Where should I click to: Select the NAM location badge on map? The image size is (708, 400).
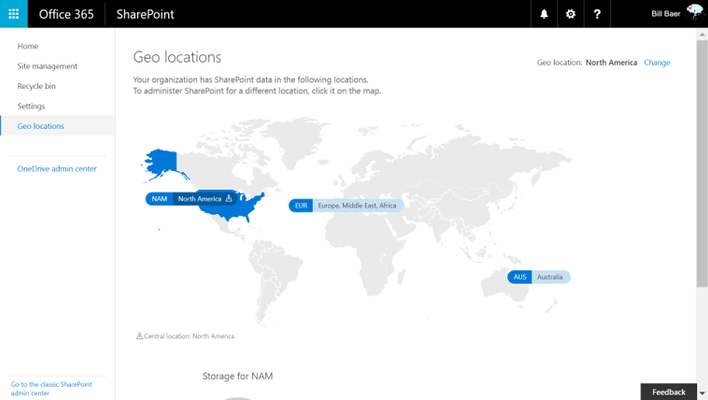[159, 199]
